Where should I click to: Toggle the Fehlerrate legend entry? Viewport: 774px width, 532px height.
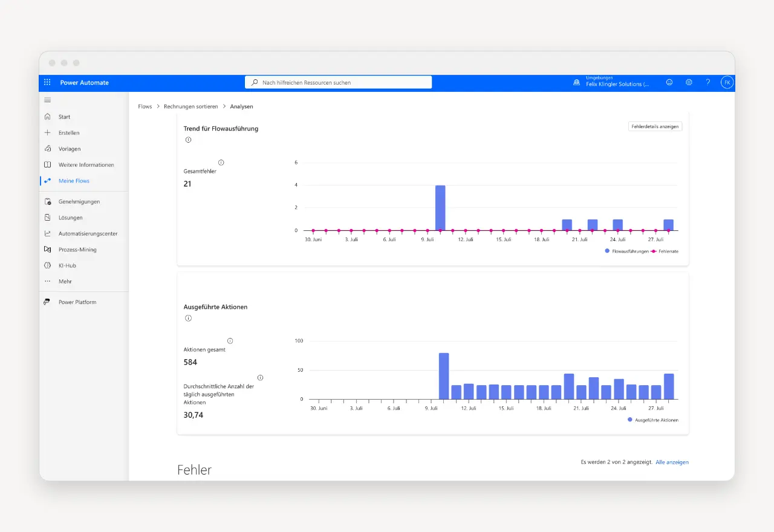pos(664,251)
